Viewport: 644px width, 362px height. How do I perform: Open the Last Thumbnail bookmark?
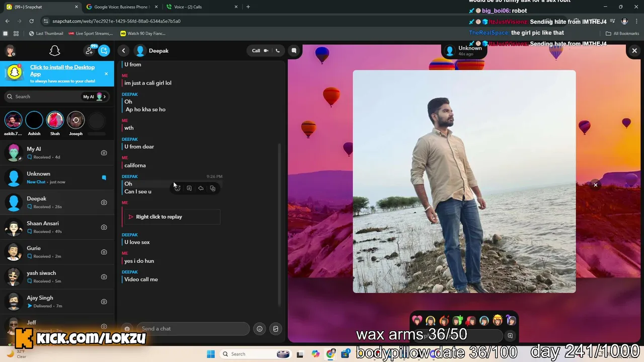(46, 34)
